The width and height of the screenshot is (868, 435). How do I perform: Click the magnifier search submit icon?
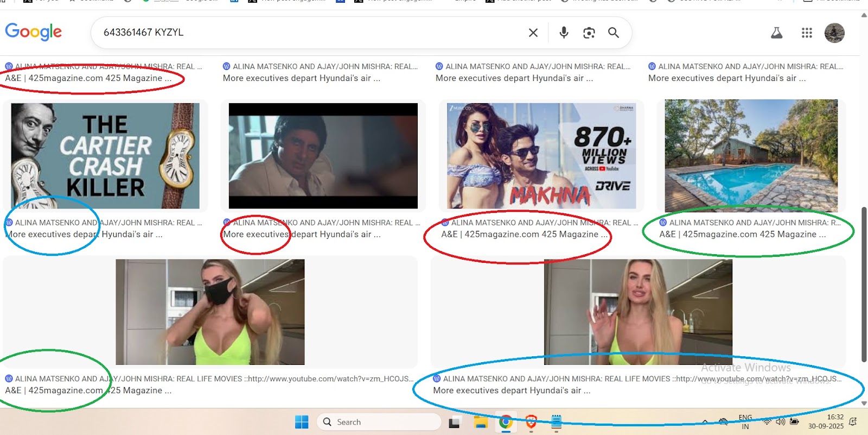coord(614,33)
